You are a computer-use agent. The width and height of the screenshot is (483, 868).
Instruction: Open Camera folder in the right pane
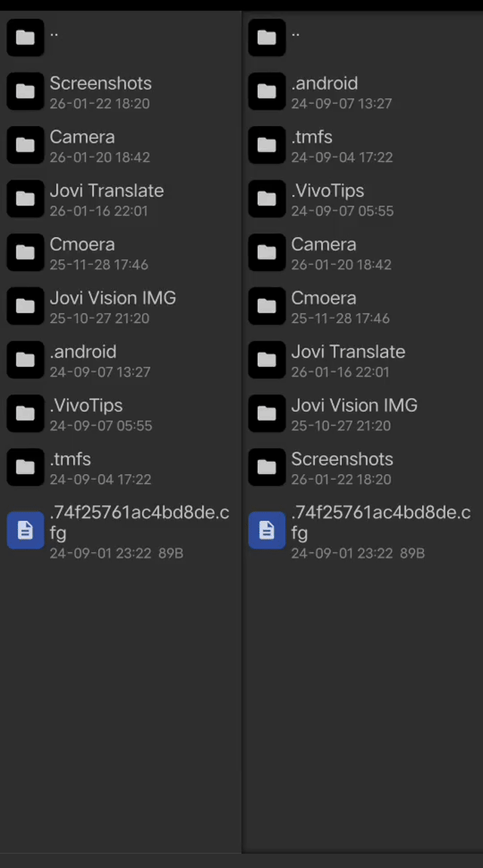point(362,252)
